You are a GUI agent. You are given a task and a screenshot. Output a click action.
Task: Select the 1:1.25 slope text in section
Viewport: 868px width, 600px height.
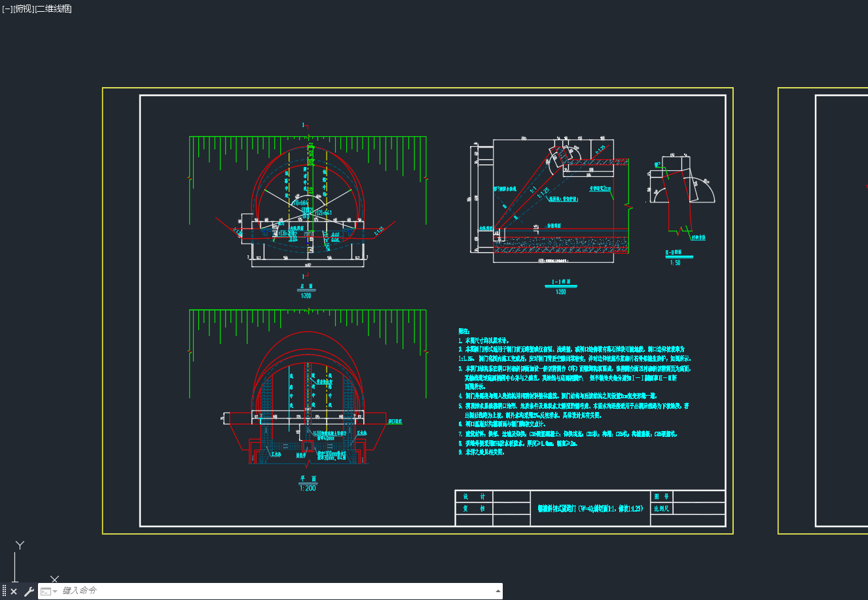[x=543, y=191]
